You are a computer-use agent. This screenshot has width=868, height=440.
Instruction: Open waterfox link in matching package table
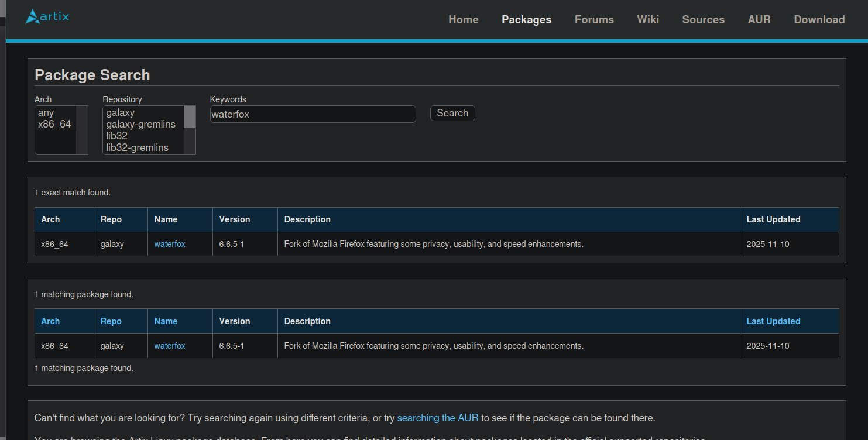coord(170,346)
